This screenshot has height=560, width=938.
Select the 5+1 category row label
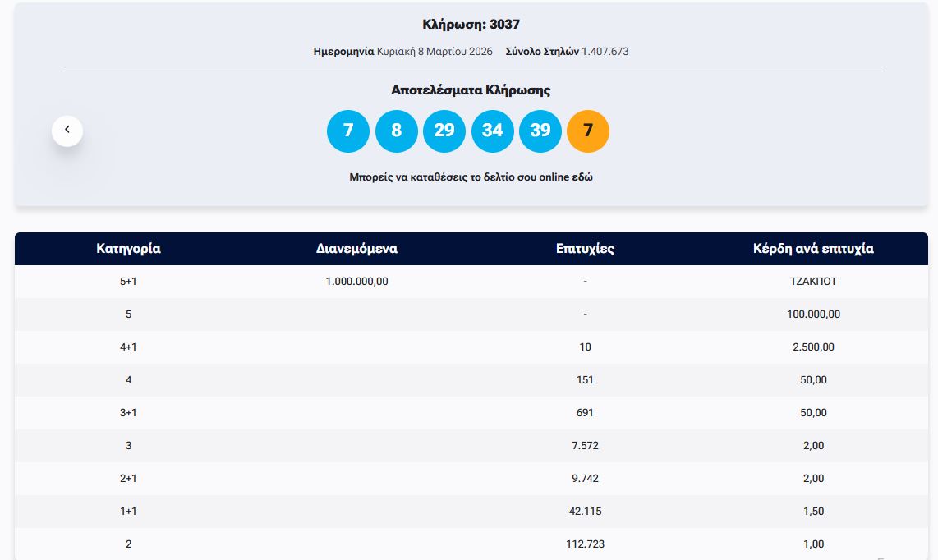128,282
